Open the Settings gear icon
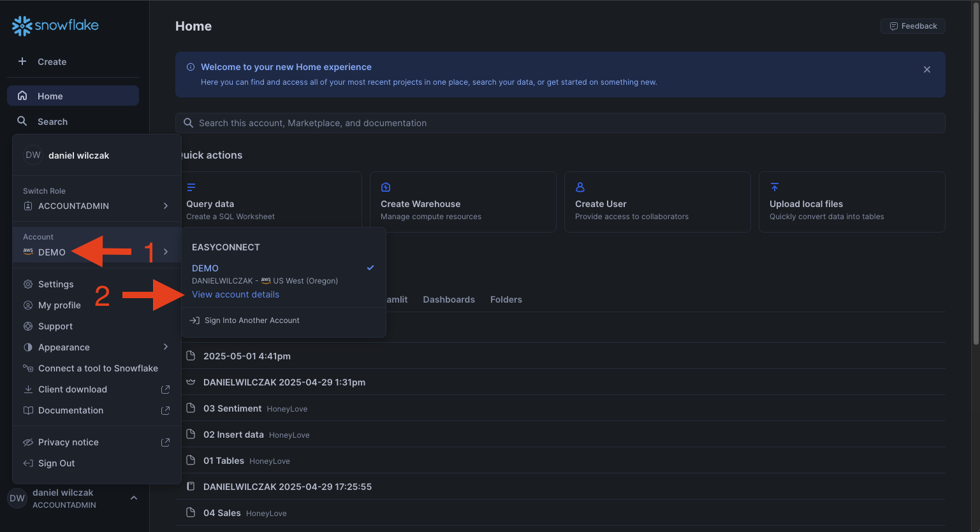This screenshot has height=532, width=980. 28,284
